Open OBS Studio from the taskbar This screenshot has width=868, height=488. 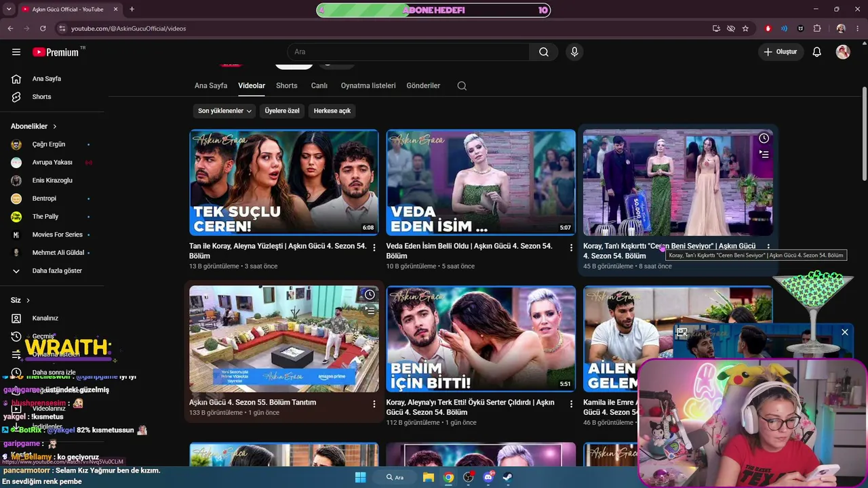[x=469, y=477]
